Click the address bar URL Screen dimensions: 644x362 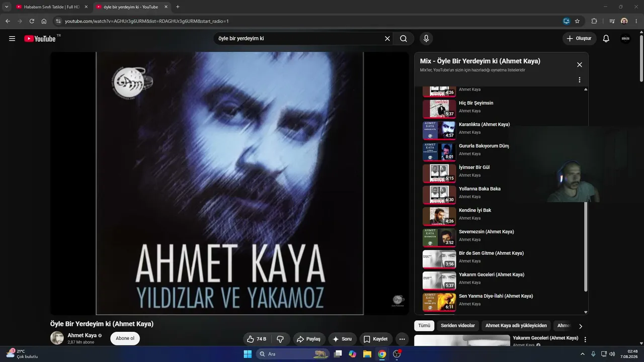pos(147,21)
